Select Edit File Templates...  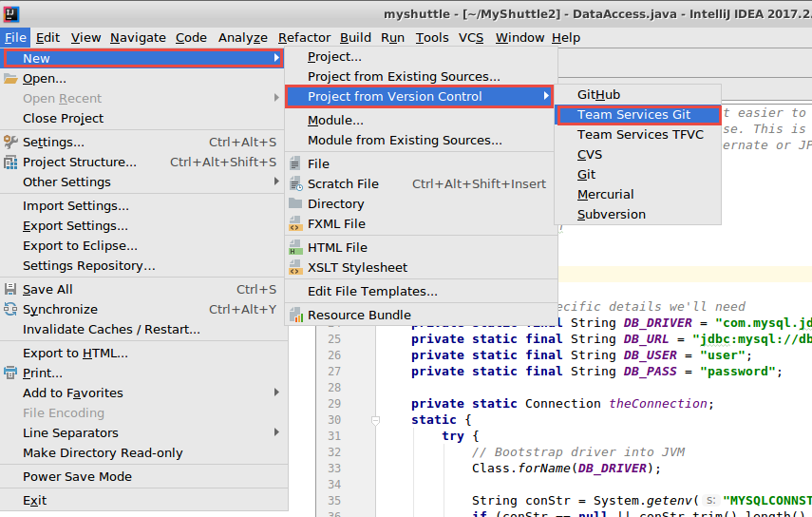click(421, 291)
